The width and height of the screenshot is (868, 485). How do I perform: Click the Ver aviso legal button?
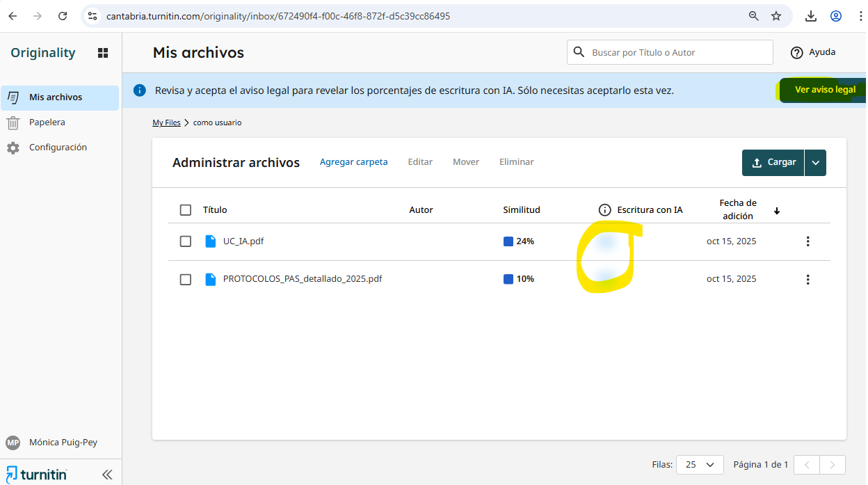click(x=824, y=90)
